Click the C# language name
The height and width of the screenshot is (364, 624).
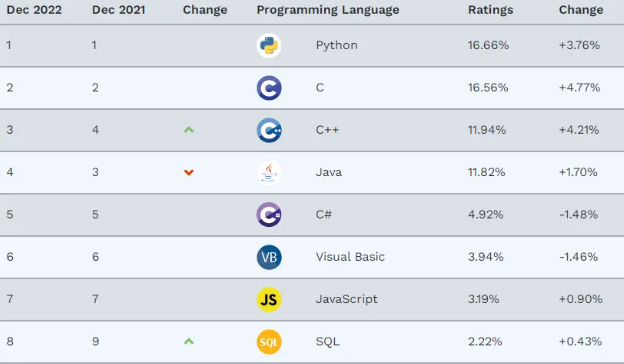tap(324, 214)
